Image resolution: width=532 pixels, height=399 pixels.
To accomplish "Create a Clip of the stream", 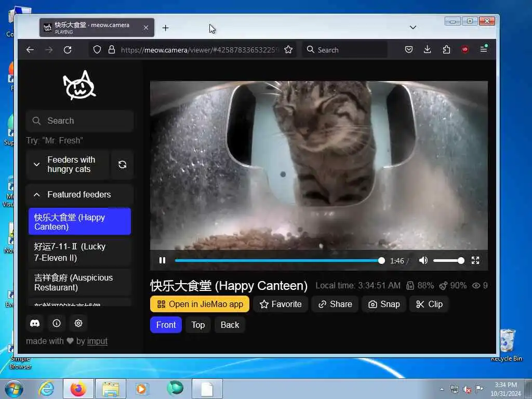I will click(x=429, y=304).
